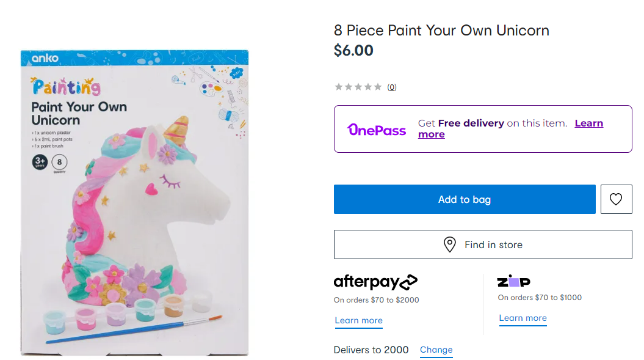Click the 8 Piece Paint Your Own Unicorn title

point(441,31)
